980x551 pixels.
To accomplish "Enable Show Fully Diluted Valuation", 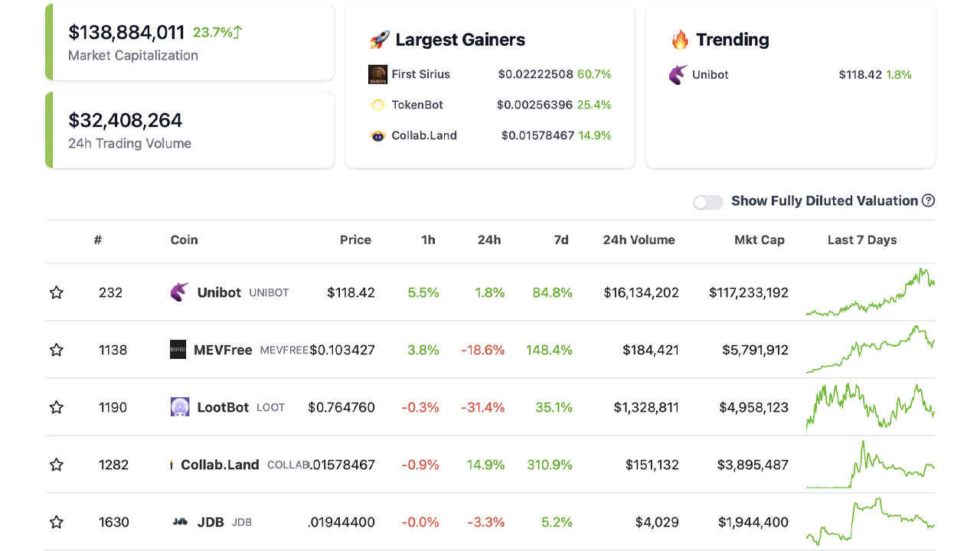I will (x=708, y=202).
